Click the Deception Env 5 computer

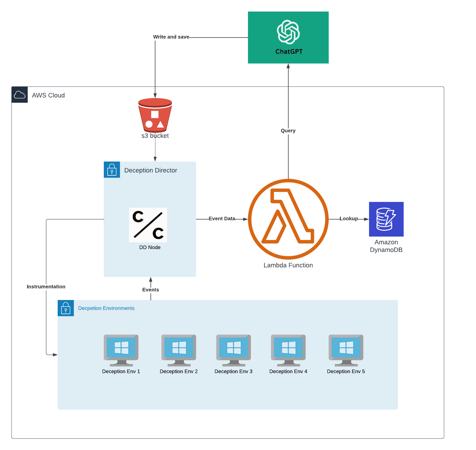(346, 350)
